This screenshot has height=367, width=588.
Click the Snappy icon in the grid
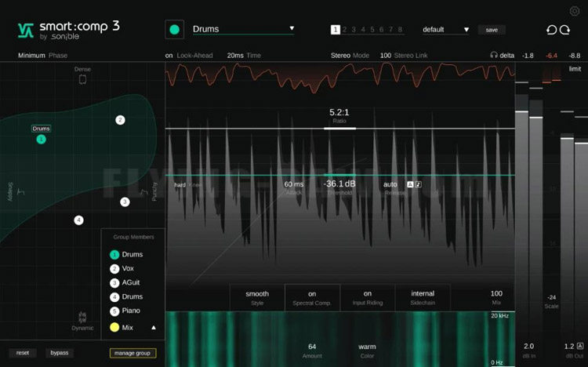coord(20,192)
